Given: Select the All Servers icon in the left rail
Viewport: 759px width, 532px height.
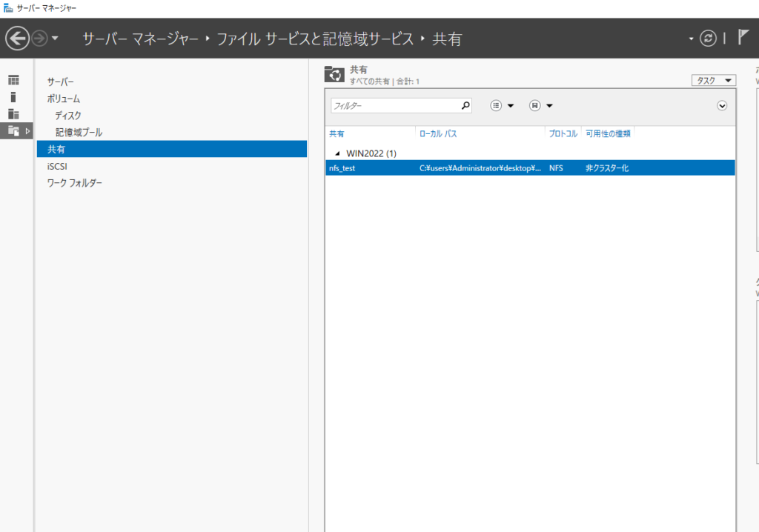Looking at the screenshot, I should (x=13, y=113).
